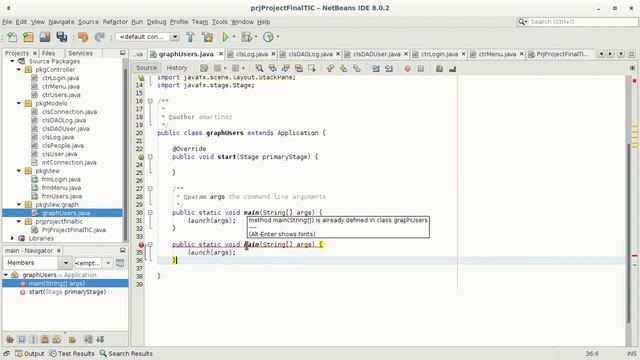Open the Debug menu
The width and height of the screenshot is (640, 360).
156,22
